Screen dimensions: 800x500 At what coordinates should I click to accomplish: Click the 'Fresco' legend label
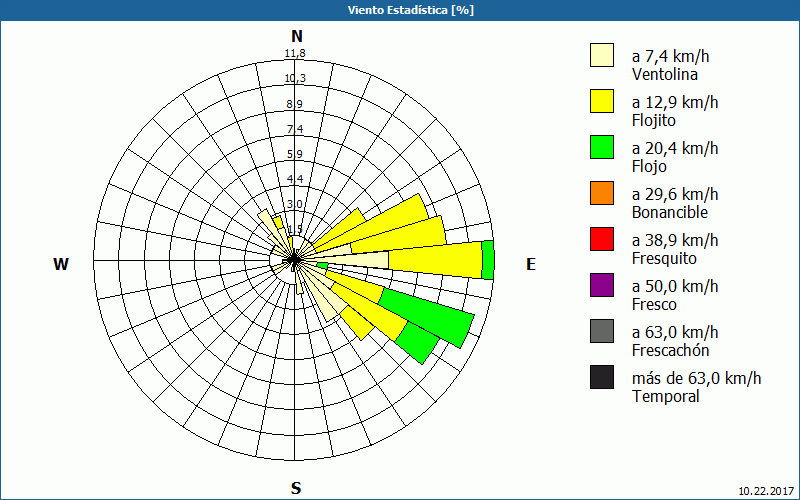point(654,305)
